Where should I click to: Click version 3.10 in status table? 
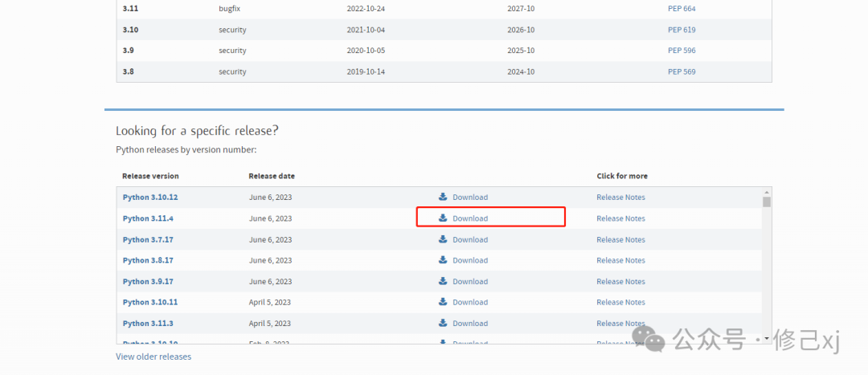[130, 30]
